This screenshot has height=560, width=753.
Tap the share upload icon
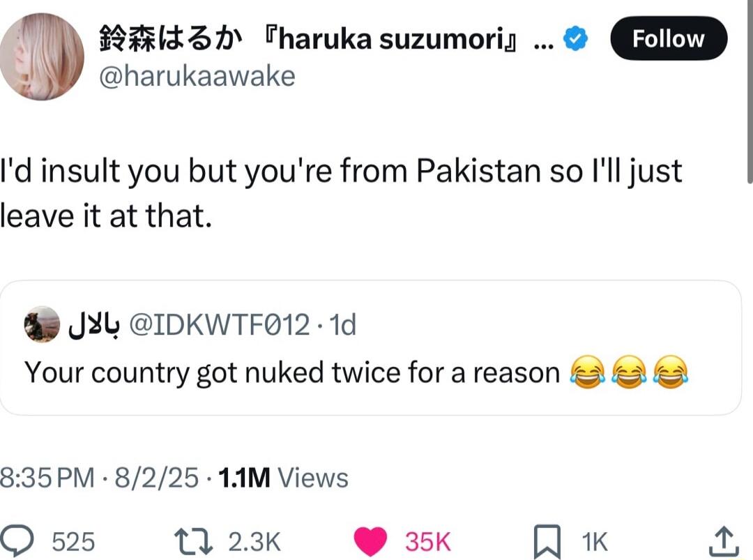tap(724, 540)
